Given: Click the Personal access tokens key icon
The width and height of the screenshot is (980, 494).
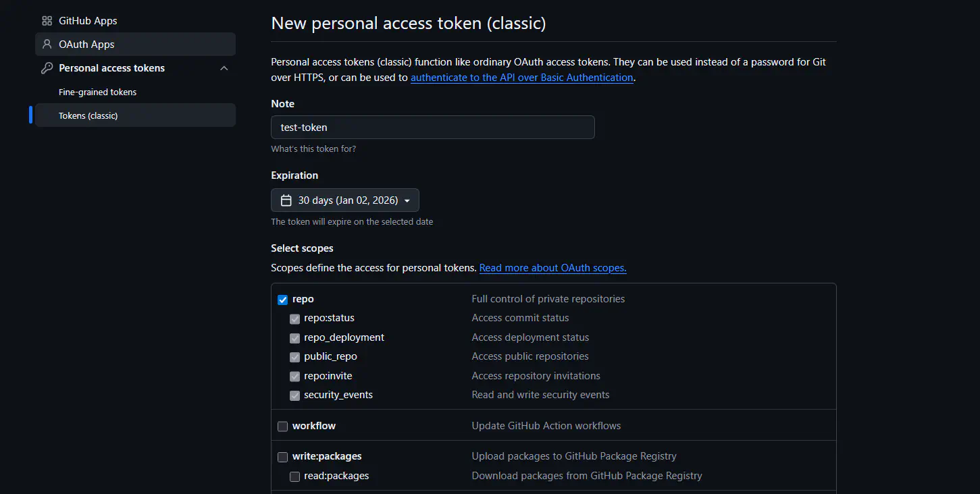Looking at the screenshot, I should pyautogui.click(x=47, y=68).
